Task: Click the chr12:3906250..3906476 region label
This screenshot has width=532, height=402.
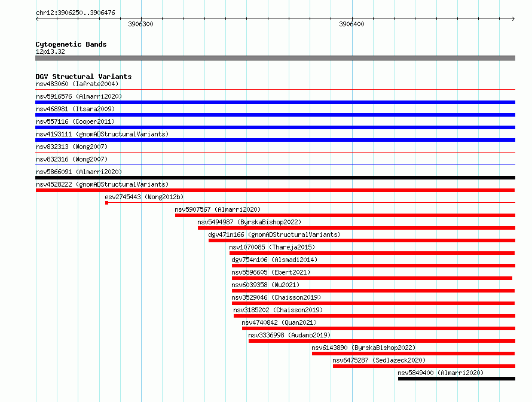Action: (75, 13)
